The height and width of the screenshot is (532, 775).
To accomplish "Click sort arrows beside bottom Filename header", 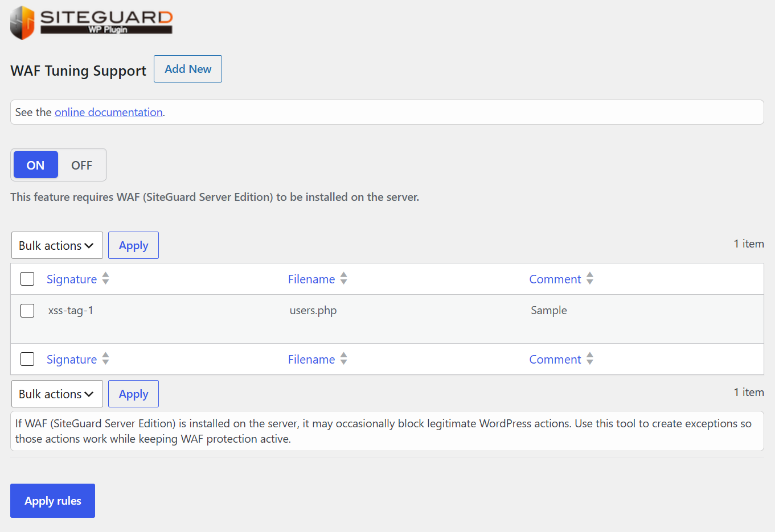I will [x=343, y=359].
